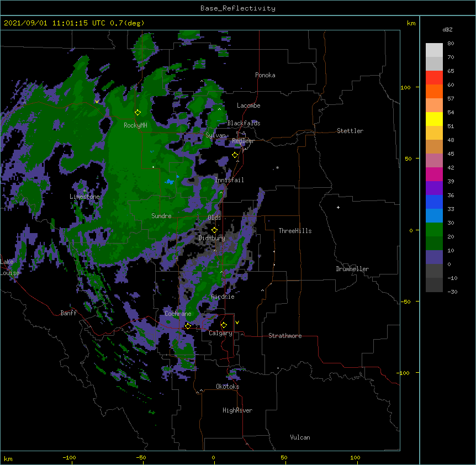Select the ThreeHills label
The height and width of the screenshot is (465, 476).
click(295, 231)
